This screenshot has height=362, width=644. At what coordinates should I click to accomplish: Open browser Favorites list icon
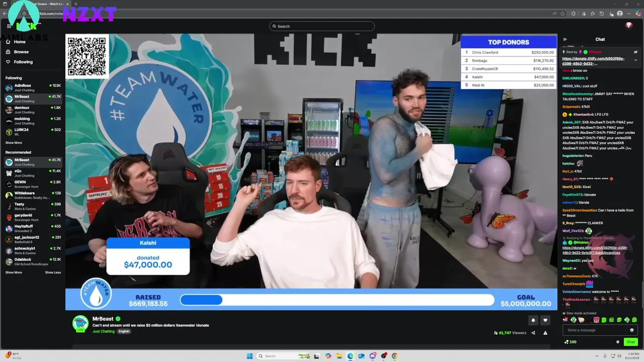click(x=593, y=14)
